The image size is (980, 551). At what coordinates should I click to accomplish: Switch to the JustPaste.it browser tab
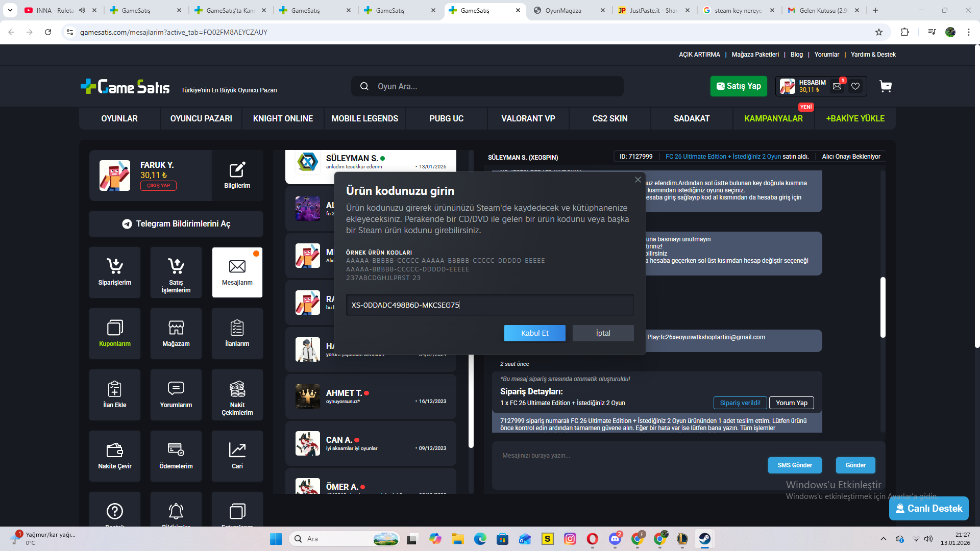pyautogui.click(x=654, y=10)
